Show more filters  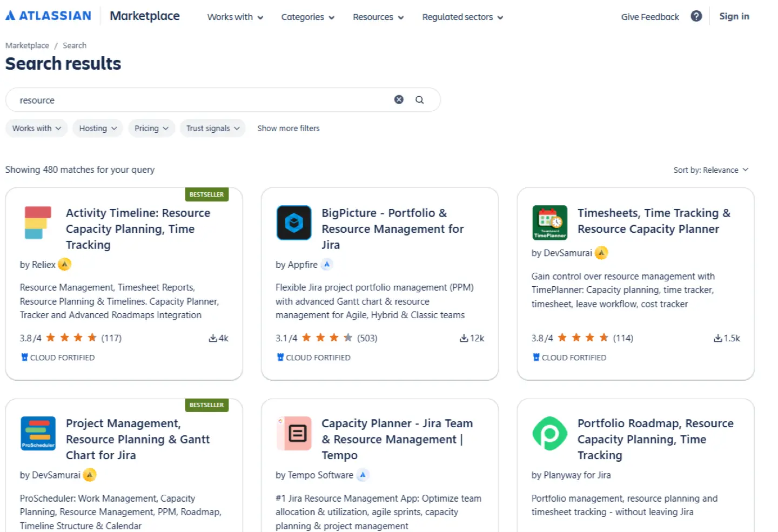[x=289, y=129]
